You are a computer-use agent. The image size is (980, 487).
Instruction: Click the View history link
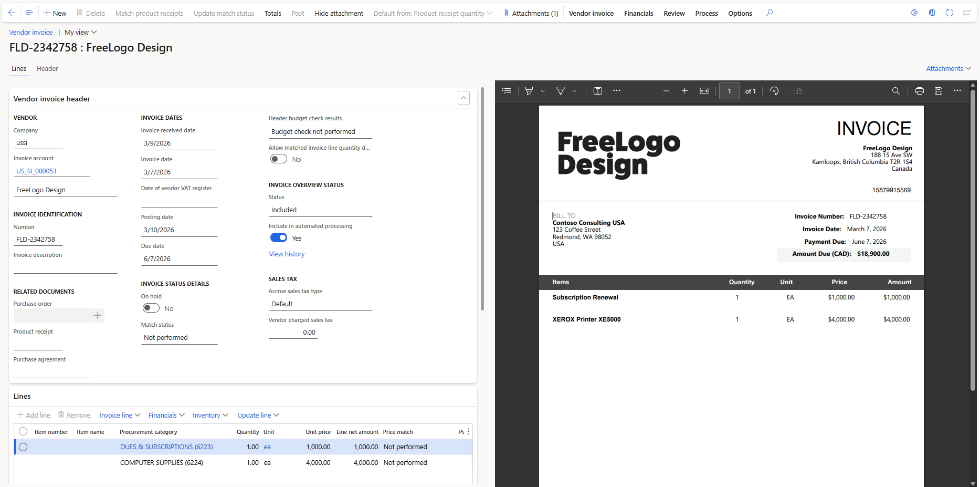287,254
